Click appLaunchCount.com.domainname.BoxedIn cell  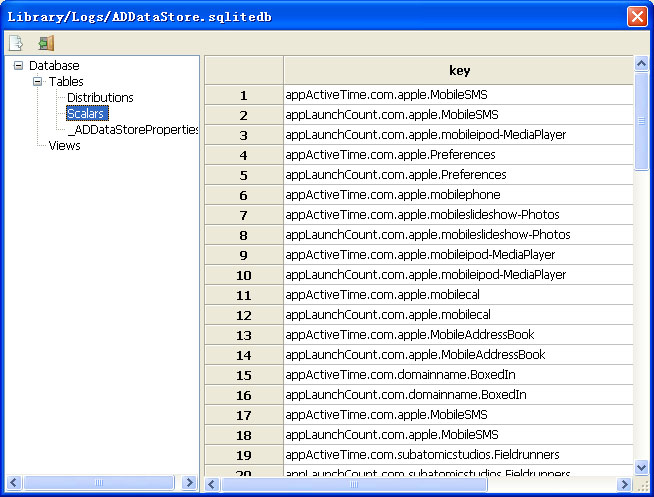[458, 395]
